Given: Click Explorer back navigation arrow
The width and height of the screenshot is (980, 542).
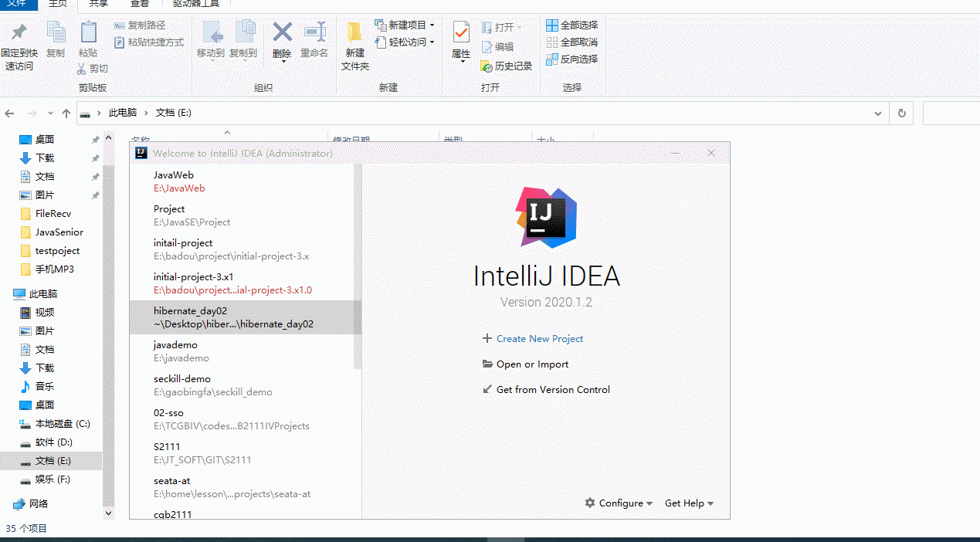Looking at the screenshot, I should click(10, 113).
